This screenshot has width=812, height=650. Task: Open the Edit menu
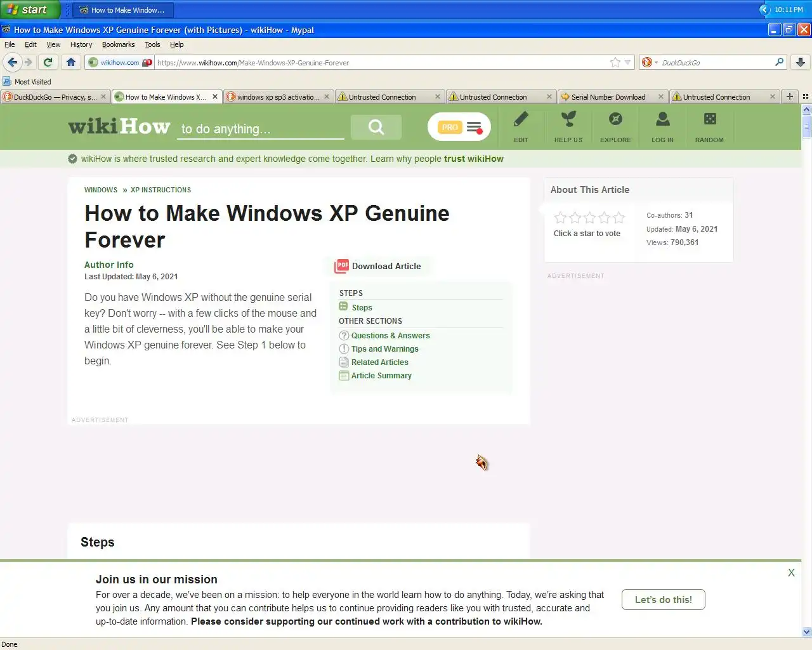tap(30, 44)
